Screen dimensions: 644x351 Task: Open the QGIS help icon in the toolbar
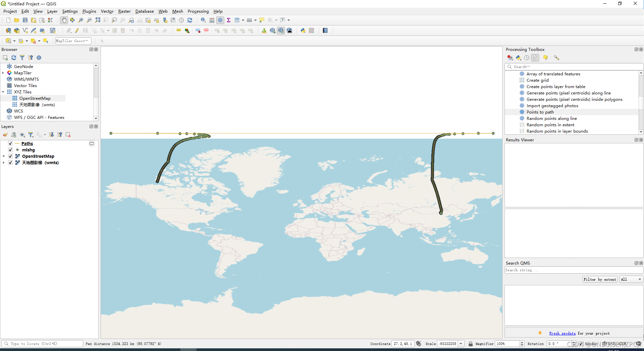[325, 30]
